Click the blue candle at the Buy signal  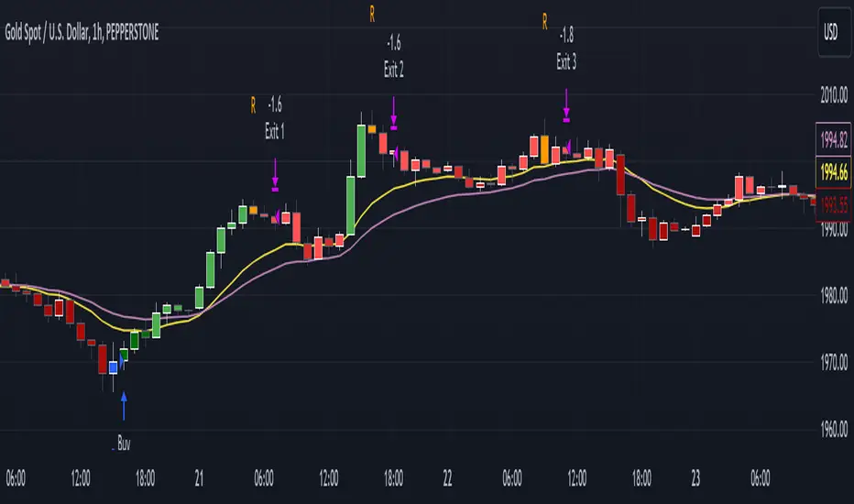[x=114, y=367]
